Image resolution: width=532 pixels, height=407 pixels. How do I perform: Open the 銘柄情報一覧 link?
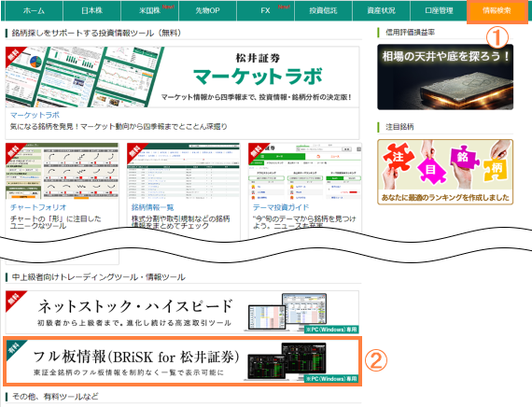pyautogui.click(x=153, y=207)
